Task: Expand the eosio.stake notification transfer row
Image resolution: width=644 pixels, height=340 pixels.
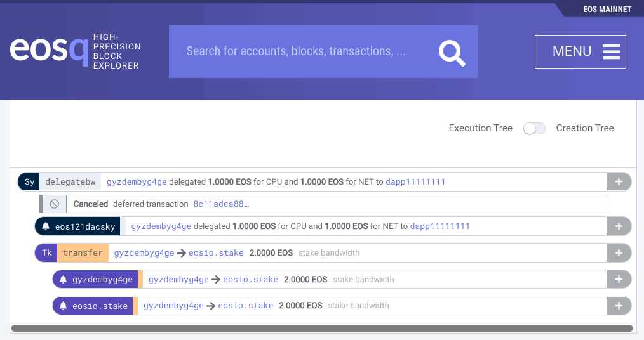Action: coord(619,306)
